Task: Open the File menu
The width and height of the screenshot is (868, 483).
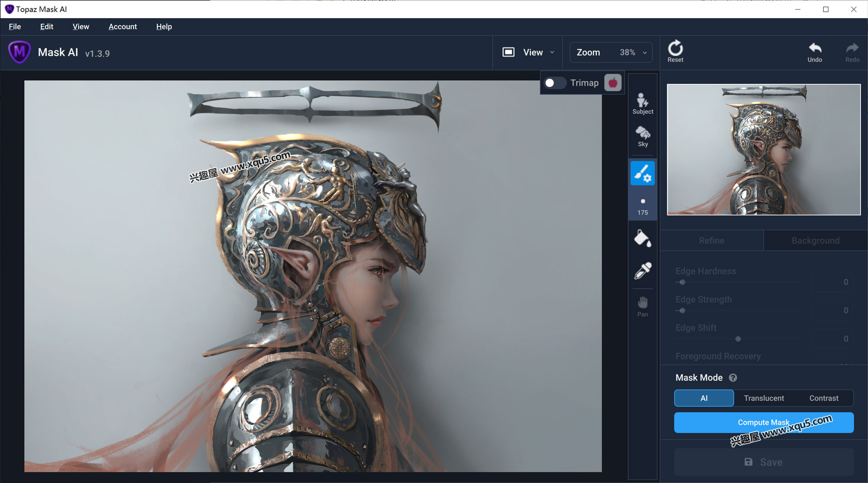Action: [x=15, y=26]
